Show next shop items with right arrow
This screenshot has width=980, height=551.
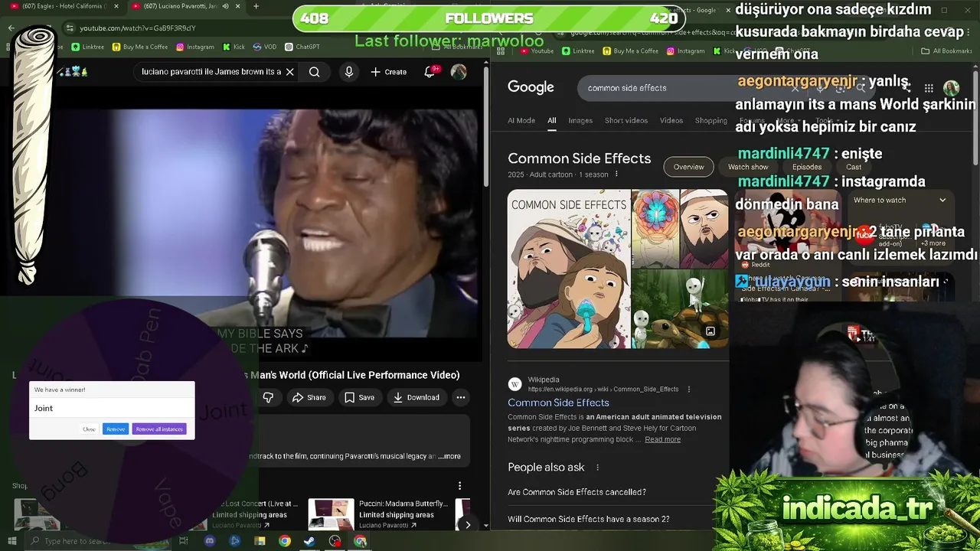point(467,525)
